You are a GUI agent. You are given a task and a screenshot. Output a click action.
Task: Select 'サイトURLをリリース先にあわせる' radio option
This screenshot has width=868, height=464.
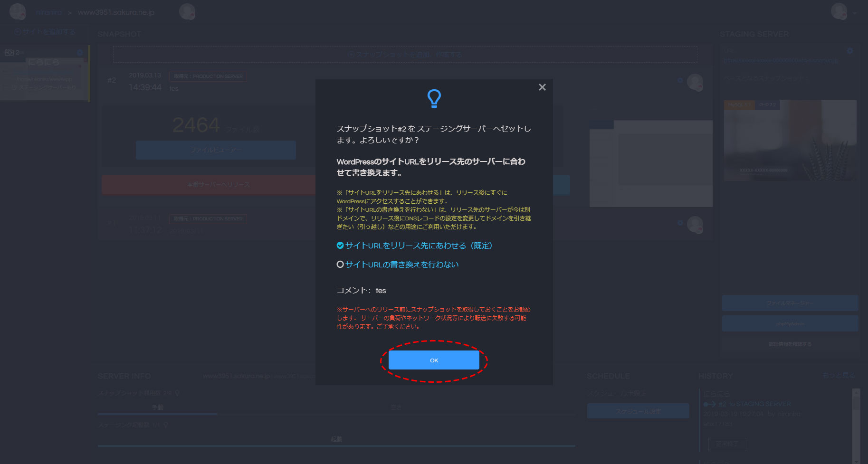coord(340,246)
